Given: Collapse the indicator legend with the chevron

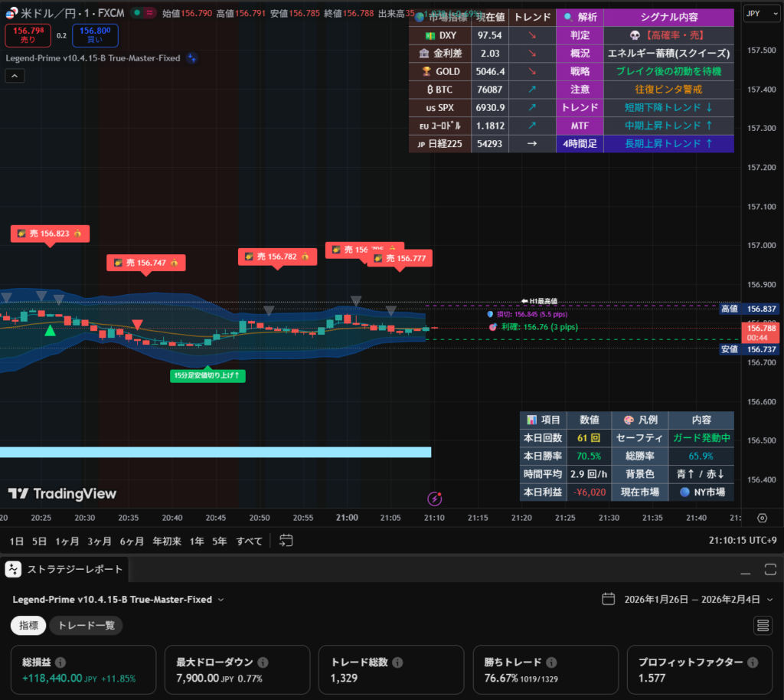Looking at the screenshot, I should pos(15,75).
